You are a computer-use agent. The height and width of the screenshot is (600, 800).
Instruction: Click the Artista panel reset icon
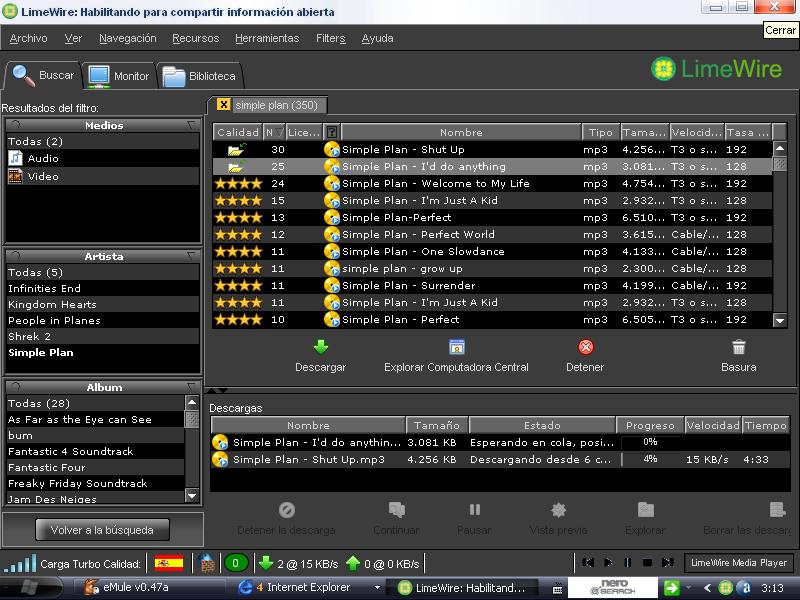tap(16, 256)
